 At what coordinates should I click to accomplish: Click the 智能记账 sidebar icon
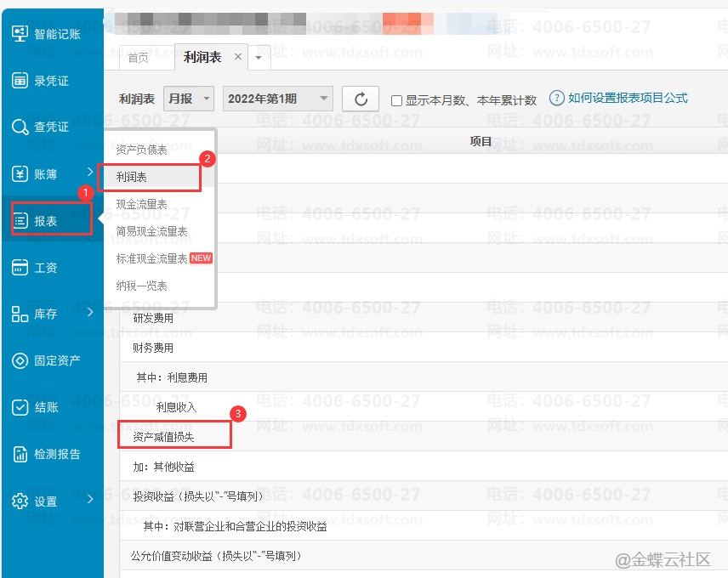click(20, 33)
